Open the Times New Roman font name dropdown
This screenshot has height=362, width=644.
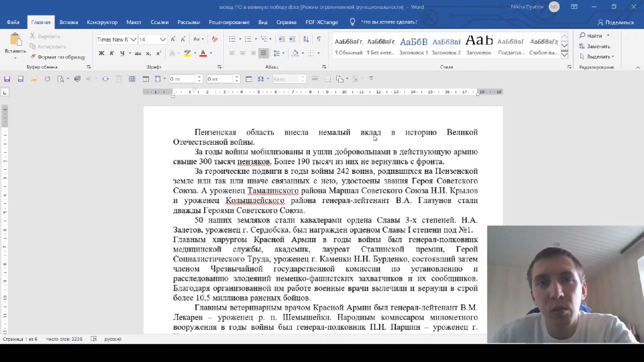[133, 39]
